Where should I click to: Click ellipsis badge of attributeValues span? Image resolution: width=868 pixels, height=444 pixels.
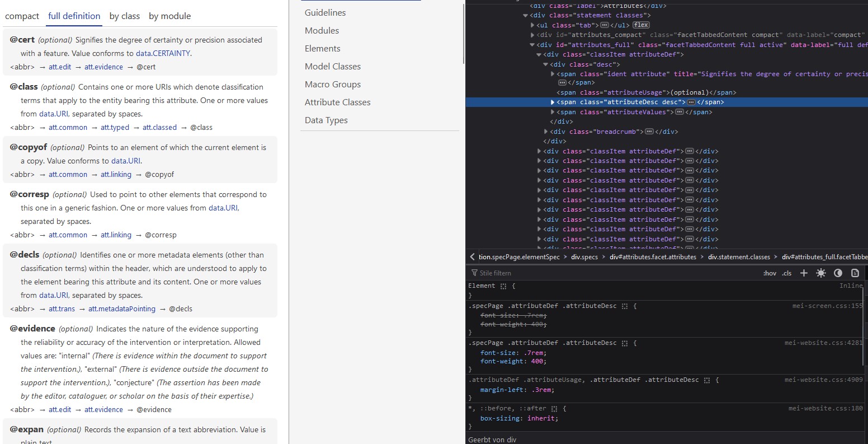coord(680,112)
